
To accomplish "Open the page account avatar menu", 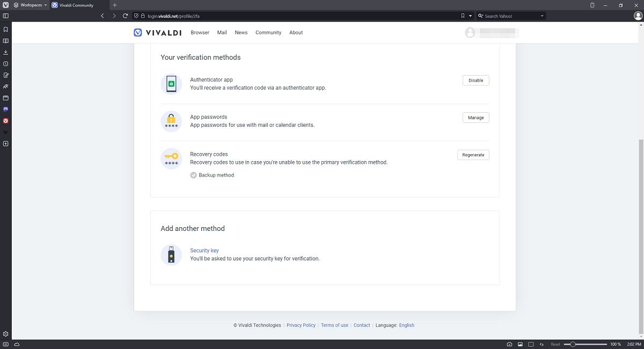I will click(470, 33).
